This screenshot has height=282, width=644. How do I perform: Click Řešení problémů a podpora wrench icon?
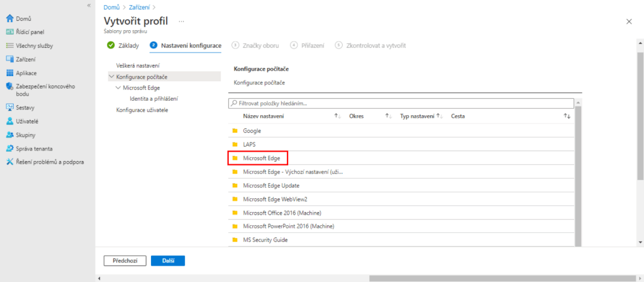pyautogui.click(x=9, y=162)
